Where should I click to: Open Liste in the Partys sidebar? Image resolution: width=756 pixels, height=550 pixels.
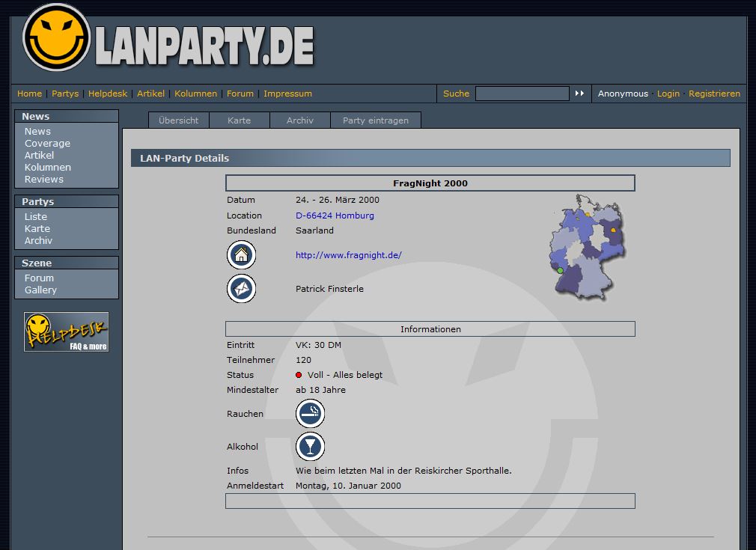(x=36, y=216)
